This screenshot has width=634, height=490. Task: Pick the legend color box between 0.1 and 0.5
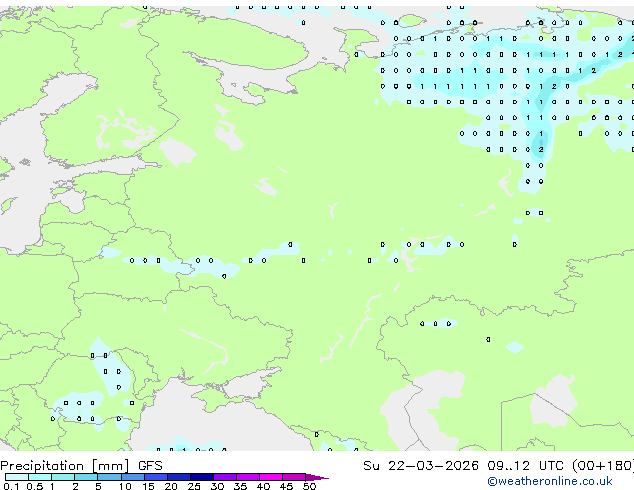coord(17,477)
